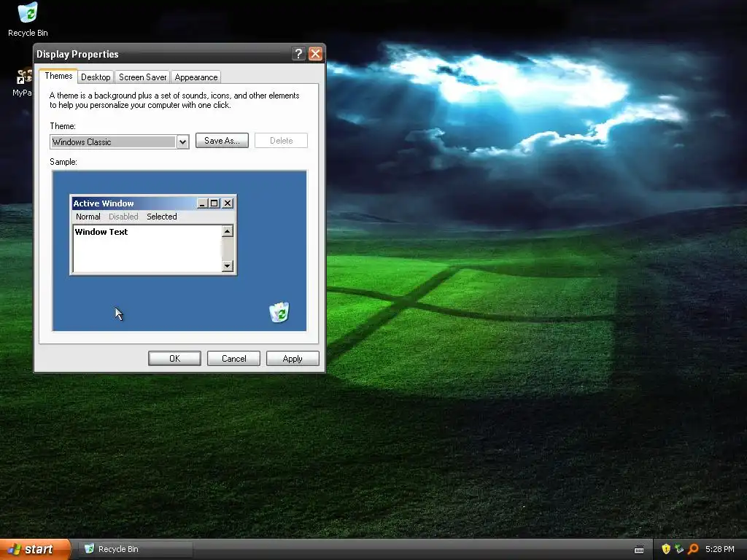The height and width of the screenshot is (560, 747).
Task: Click the sample window's minimize icon
Action: (x=203, y=203)
